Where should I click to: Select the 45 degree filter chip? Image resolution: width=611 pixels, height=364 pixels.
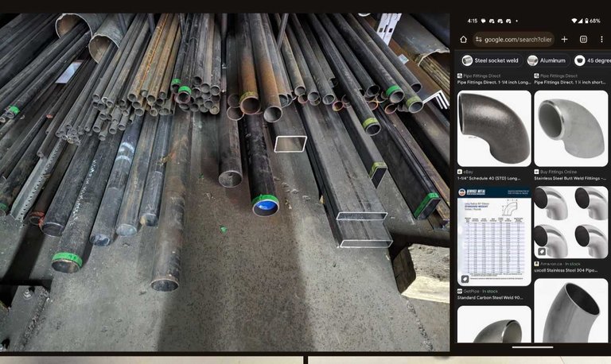pyautogui.click(x=591, y=60)
